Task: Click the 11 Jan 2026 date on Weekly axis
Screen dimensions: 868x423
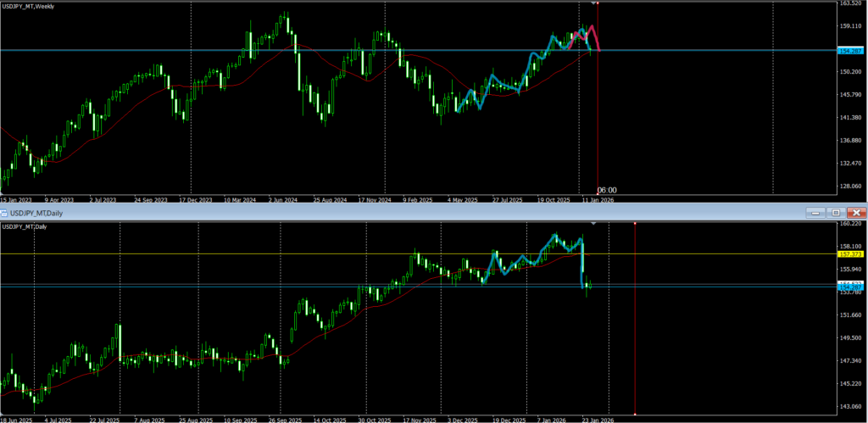Action: (597, 201)
